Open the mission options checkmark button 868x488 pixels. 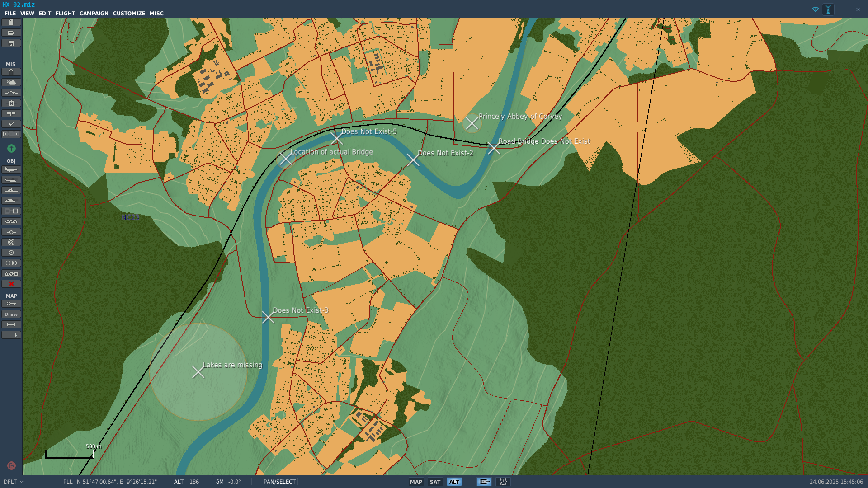point(11,124)
